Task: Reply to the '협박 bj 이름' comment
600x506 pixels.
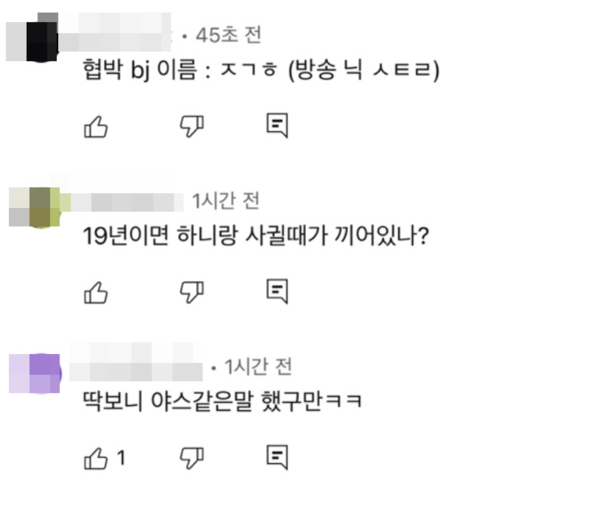Action: coord(278,125)
